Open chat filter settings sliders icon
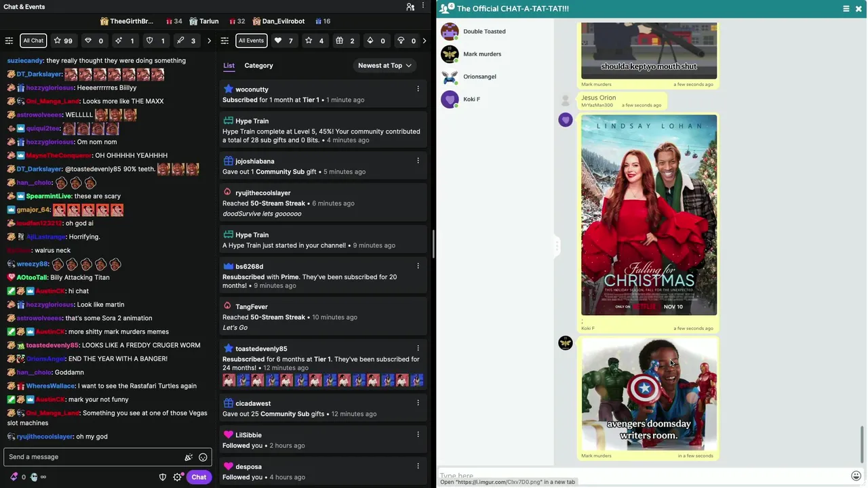This screenshot has height=488, width=868. (9, 41)
